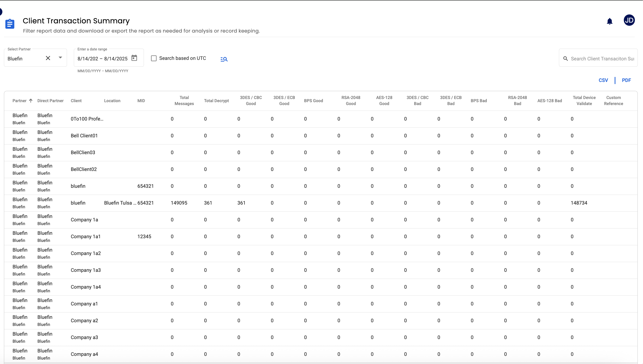
Task: Sort by BPS Good column
Action: (313, 101)
